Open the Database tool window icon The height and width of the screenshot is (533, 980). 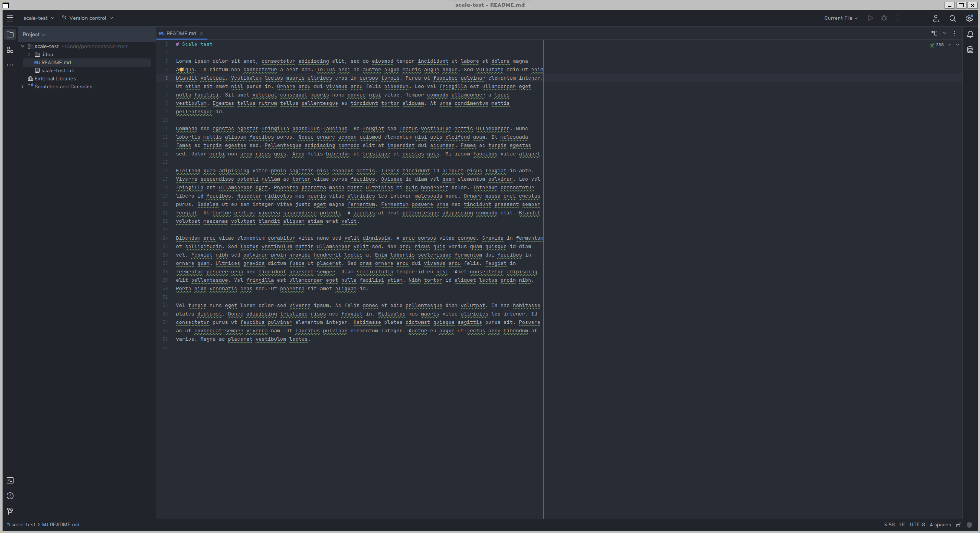click(x=970, y=50)
